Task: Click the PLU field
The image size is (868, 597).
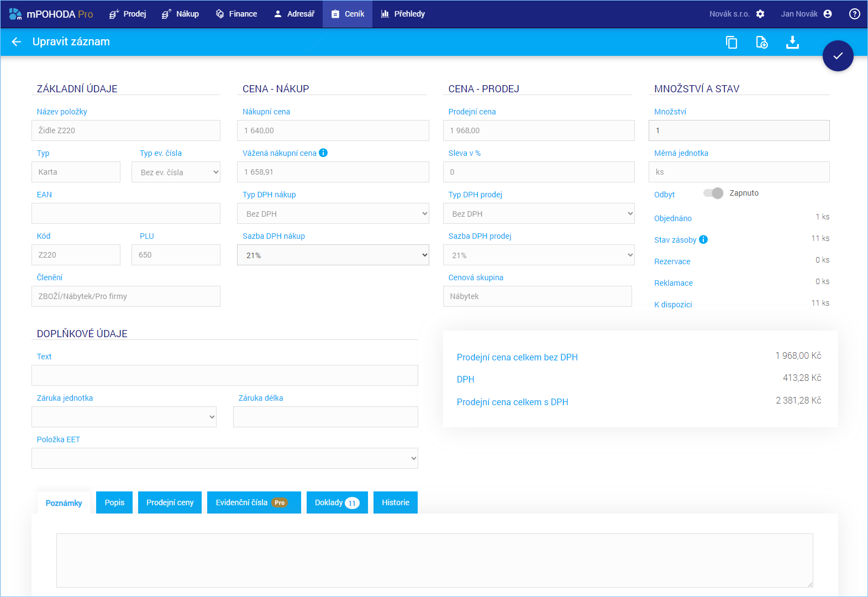Action: click(176, 255)
